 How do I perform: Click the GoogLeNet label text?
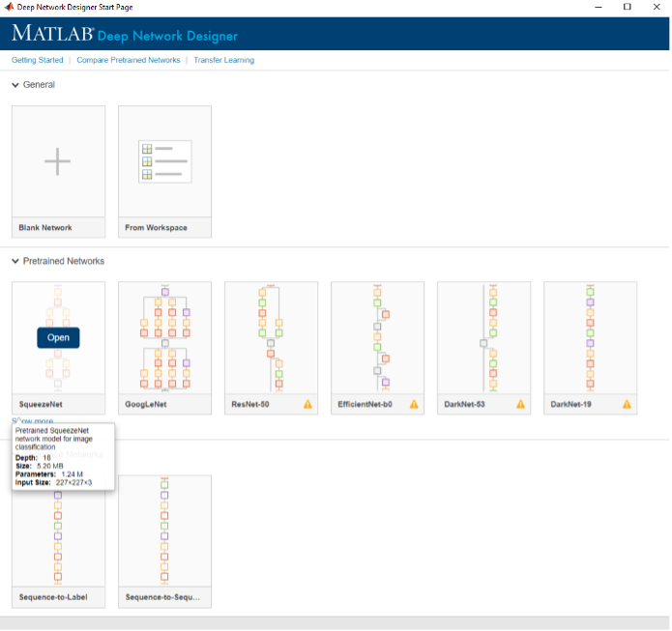[146, 404]
